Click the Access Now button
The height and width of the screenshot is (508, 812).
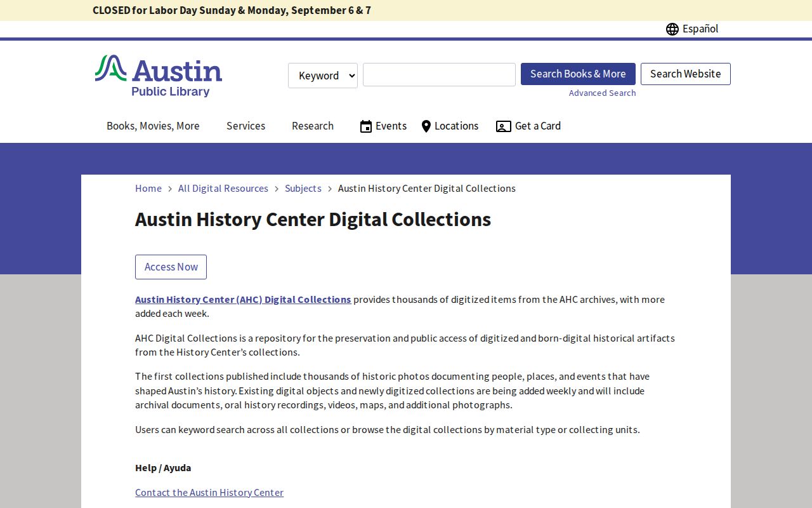tap(171, 267)
